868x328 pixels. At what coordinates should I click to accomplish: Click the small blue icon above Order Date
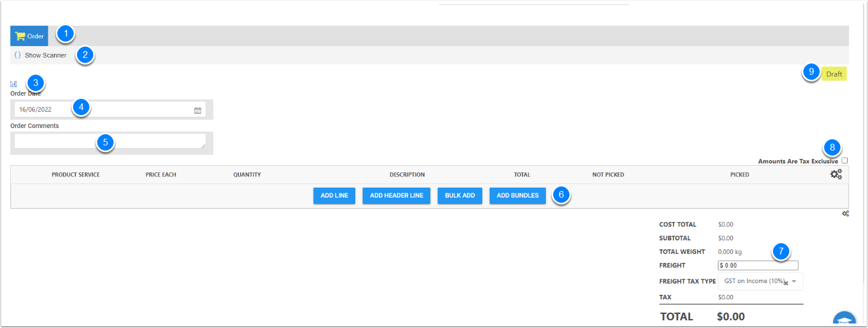click(x=14, y=84)
